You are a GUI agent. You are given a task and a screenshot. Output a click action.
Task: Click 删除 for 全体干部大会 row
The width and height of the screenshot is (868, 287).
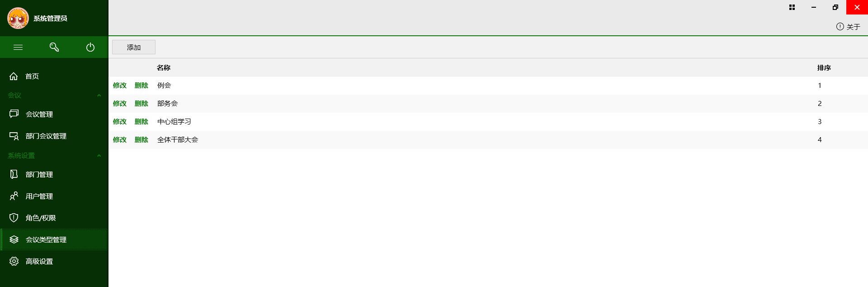click(142, 140)
